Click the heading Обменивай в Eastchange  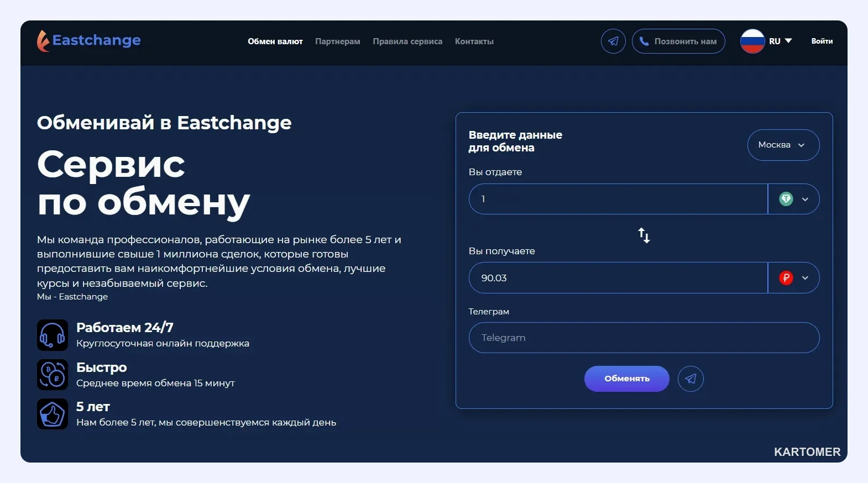[x=164, y=123]
